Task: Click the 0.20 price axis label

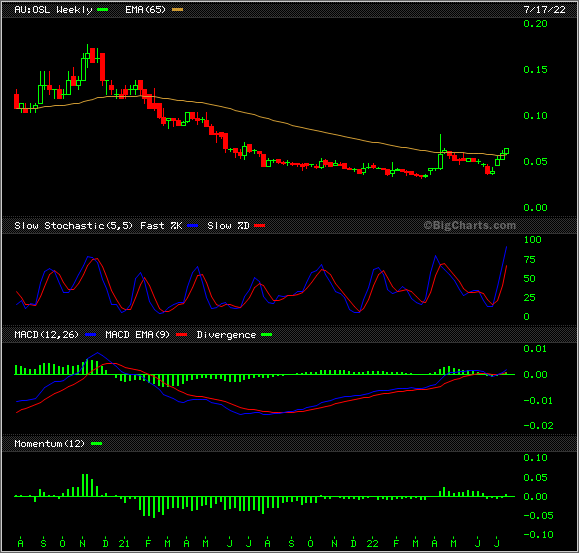Action: (535, 24)
